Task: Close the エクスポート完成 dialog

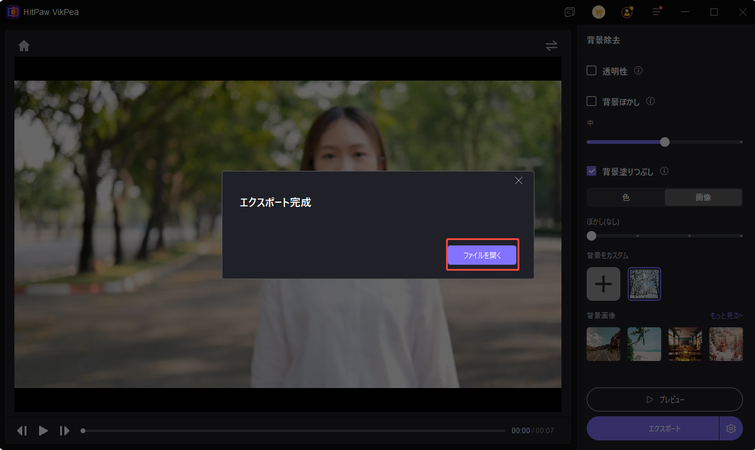Action: [x=519, y=180]
